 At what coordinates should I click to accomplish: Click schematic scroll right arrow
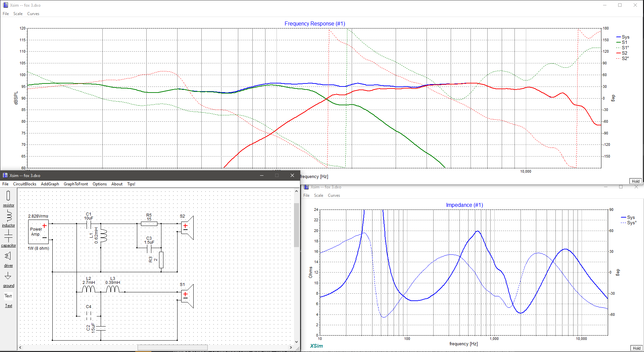coord(291,347)
